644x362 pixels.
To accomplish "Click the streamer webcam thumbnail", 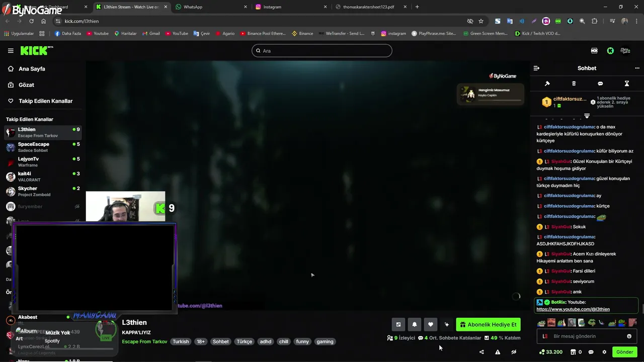I will 125,207.
